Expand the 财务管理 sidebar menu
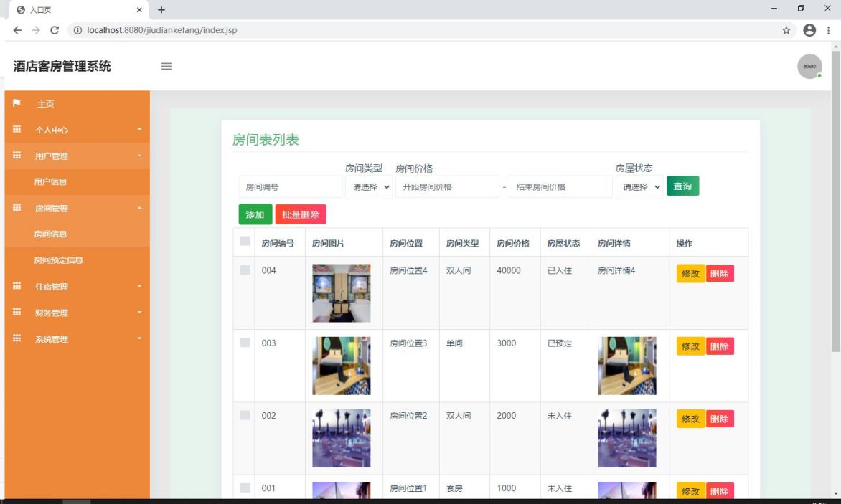841x504 pixels. [x=77, y=313]
